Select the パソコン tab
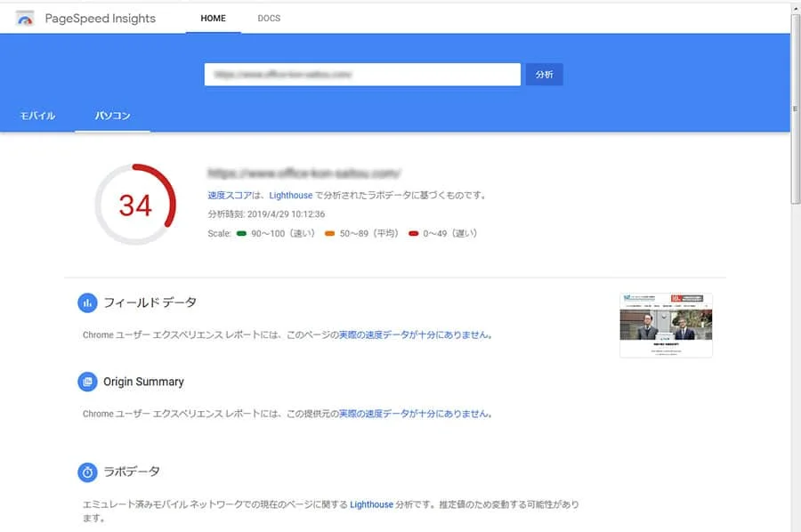Viewport: 801px width, 532px height. point(112,114)
